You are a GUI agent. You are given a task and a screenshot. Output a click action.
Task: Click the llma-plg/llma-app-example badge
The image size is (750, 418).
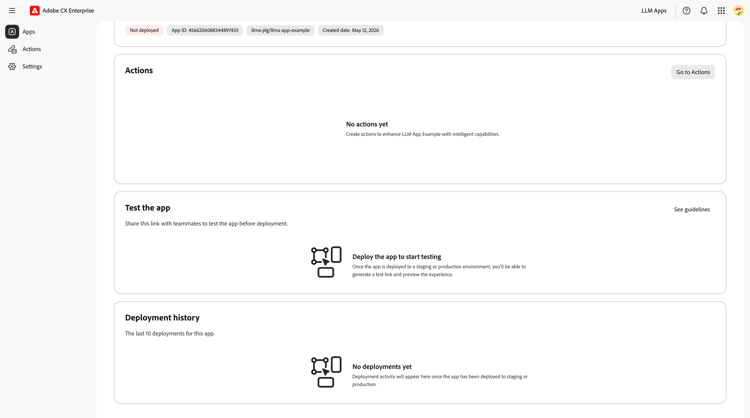(x=280, y=30)
